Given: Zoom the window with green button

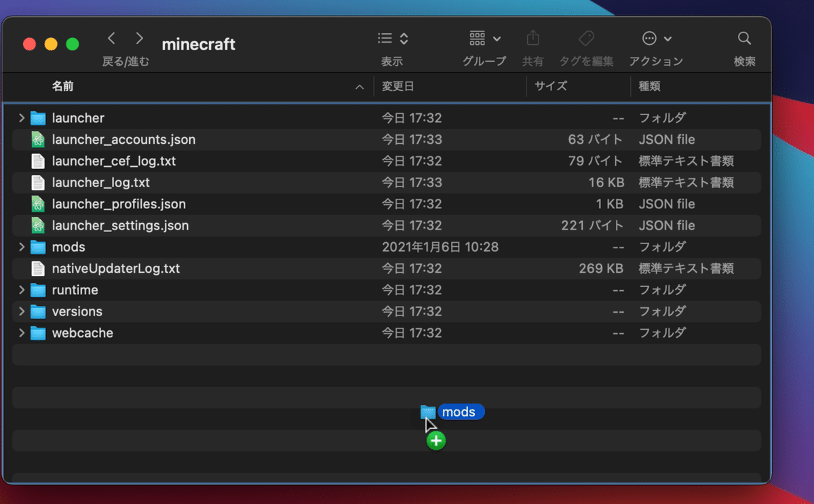Looking at the screenshot, I should pos(73,44).
